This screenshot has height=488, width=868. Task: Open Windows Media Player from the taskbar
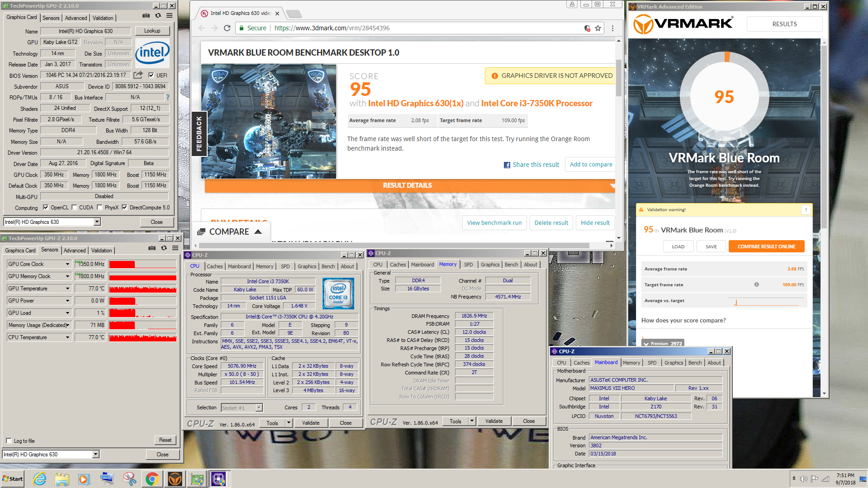(x=84, y=479)
